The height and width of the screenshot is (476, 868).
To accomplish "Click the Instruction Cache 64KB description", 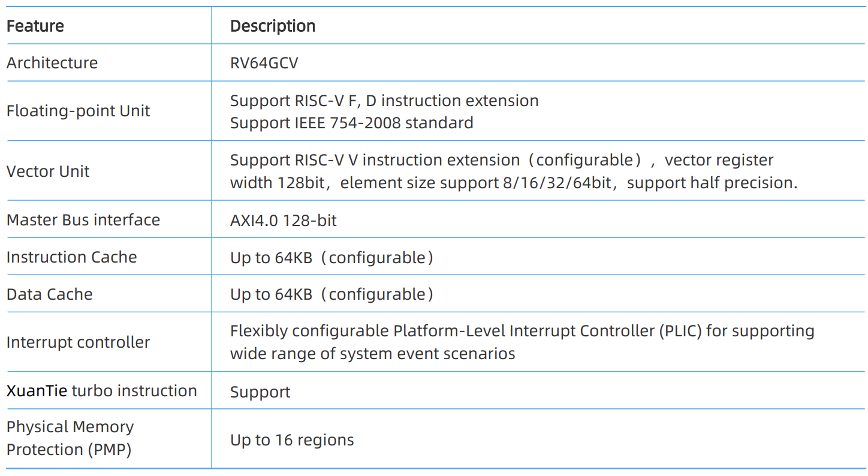I will click(x=331, y=258).
